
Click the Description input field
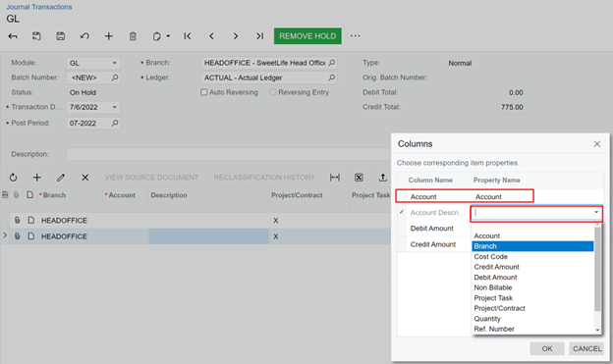(229, 154)
